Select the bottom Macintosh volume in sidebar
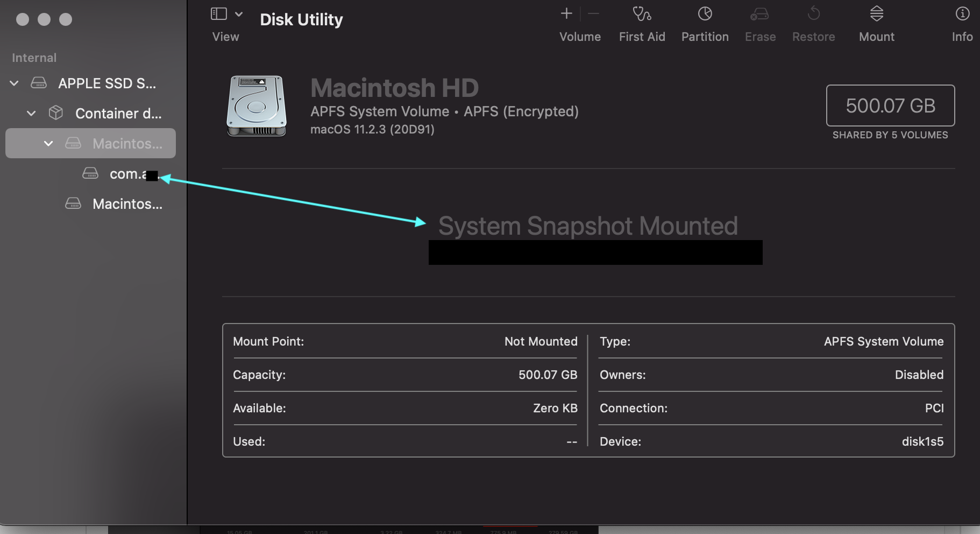Viewport: 980px width, 534px height. click(x=127, y=204)
